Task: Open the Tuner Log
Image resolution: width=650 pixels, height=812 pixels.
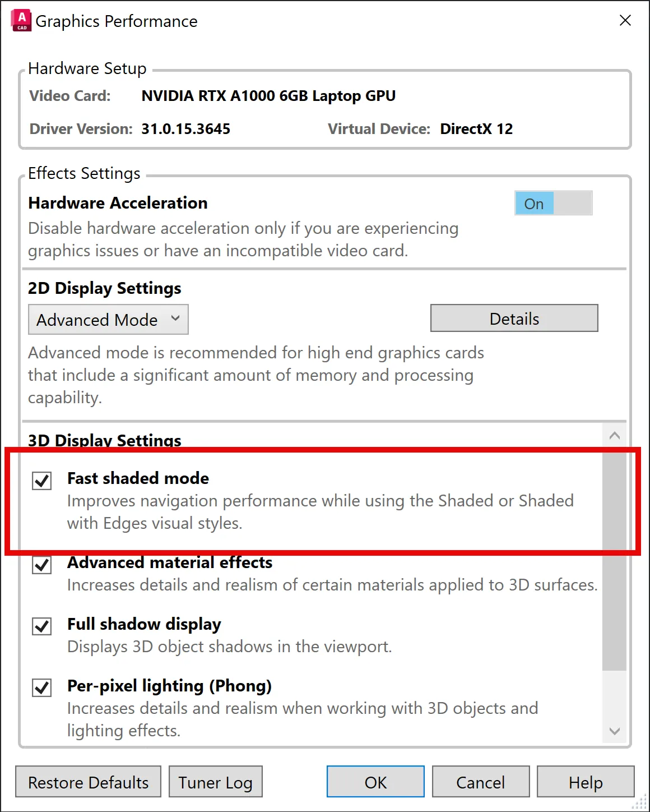Action: click(215, 782)
